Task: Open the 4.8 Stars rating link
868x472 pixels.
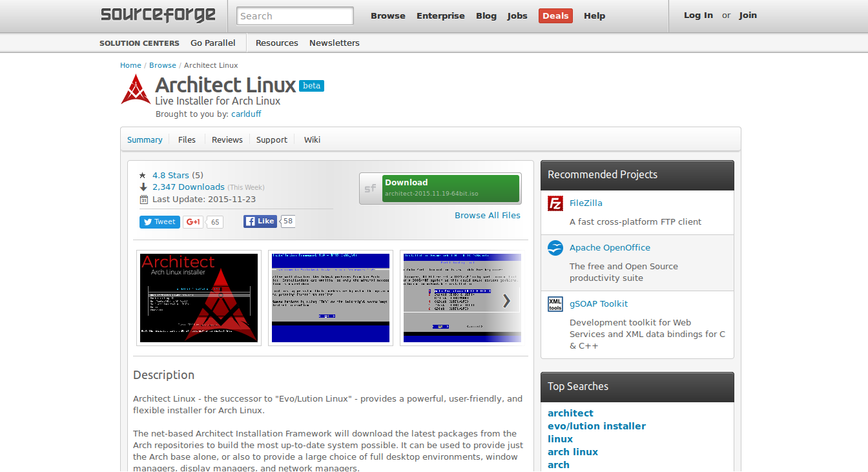Action: (x=170, y=175)
